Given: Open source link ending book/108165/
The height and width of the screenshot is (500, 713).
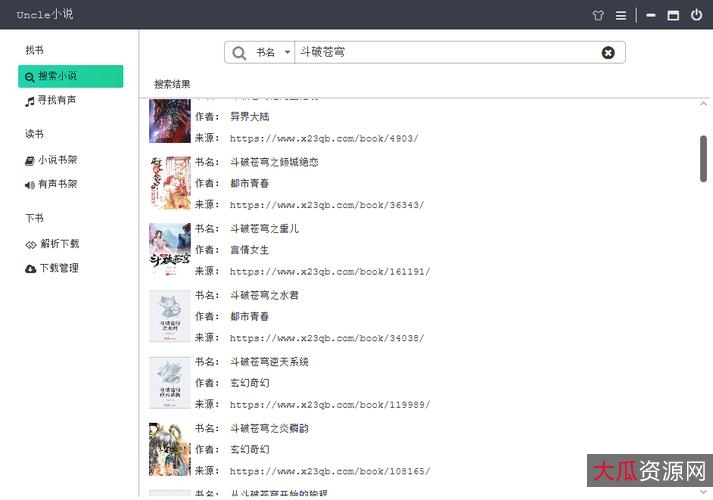Looking at the screenshot, I should coord(330,471).
